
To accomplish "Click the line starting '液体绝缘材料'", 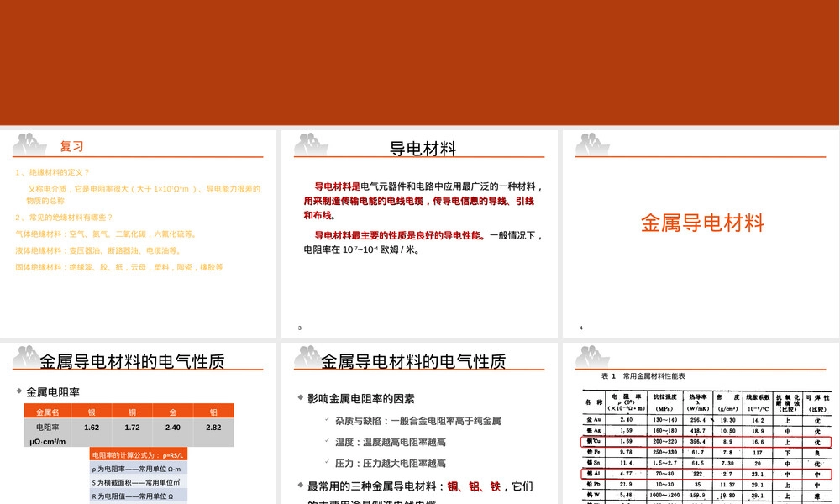I will (99, 250).
